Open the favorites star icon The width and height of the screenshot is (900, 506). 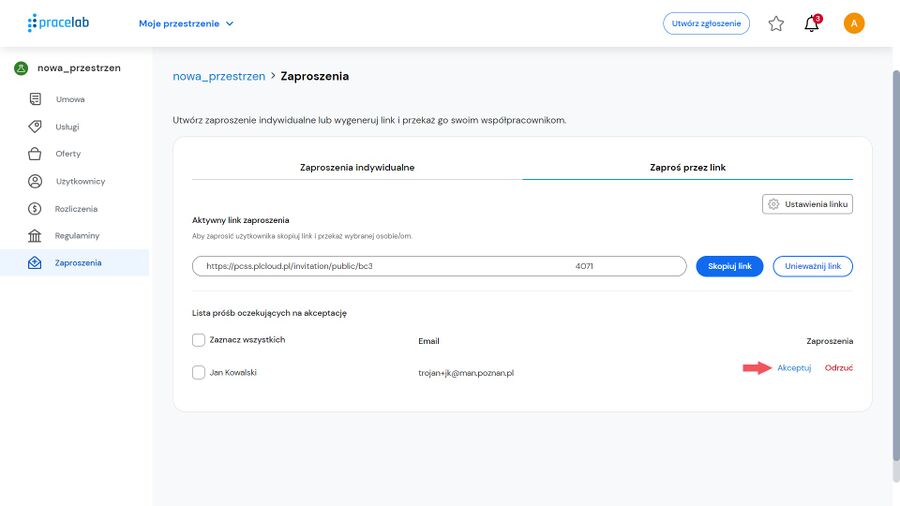[776, 24]
